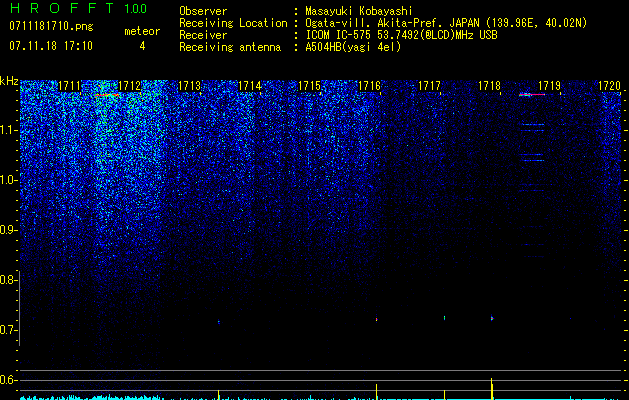Click the Observer label
This screenshot has height=400, width=629.
pyautogui.click(x=203, y=11)
